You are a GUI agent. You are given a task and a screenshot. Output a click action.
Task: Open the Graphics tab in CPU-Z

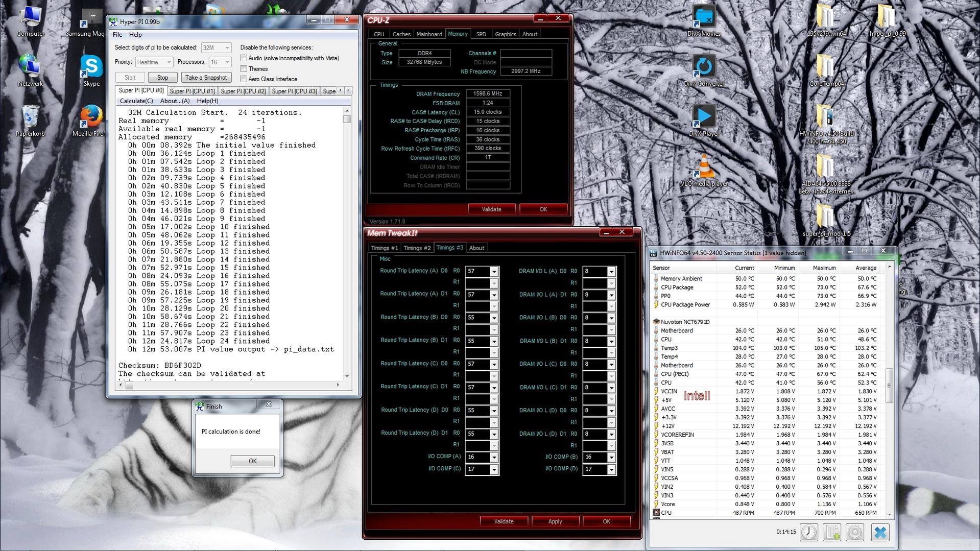tap(506, 34)
